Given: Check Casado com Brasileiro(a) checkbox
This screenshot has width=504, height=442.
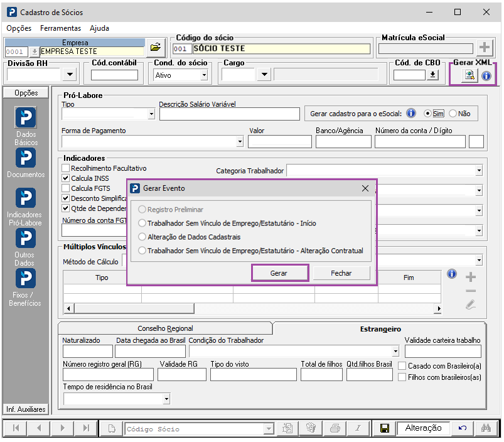Looking at the screenshot, I should [x=402, y=366].
